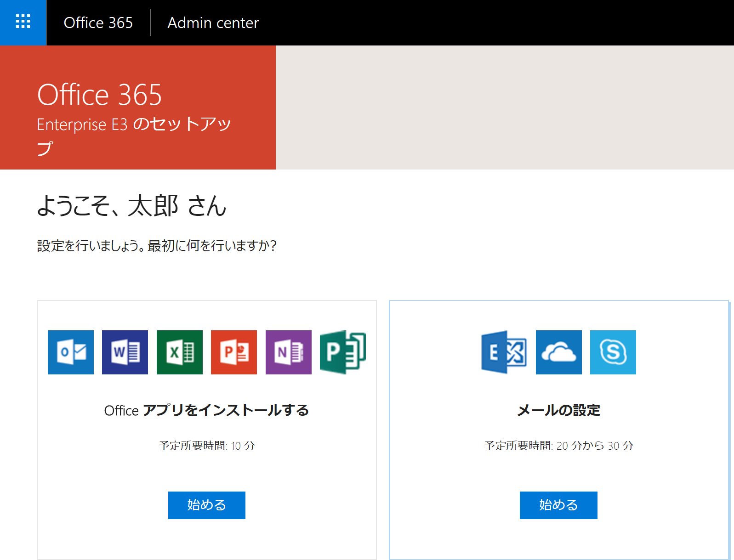Click the Outlook app icon
The height and width of the screenshot is (560, 734).
[x=71, y=352]
